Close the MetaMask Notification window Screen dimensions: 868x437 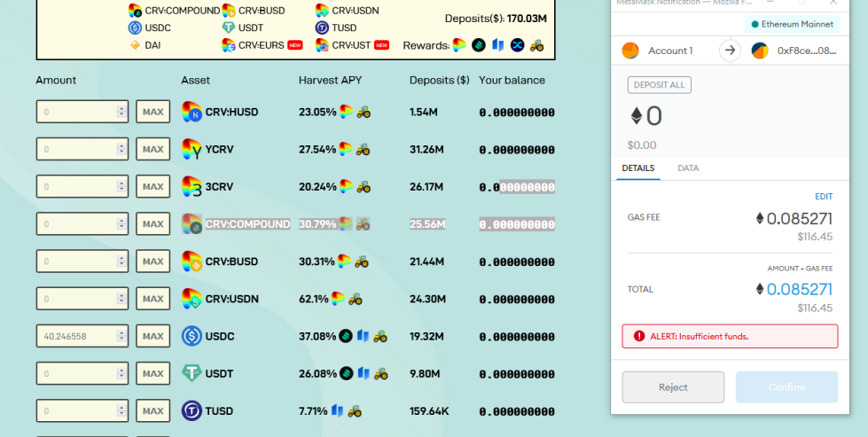point(833,2)
